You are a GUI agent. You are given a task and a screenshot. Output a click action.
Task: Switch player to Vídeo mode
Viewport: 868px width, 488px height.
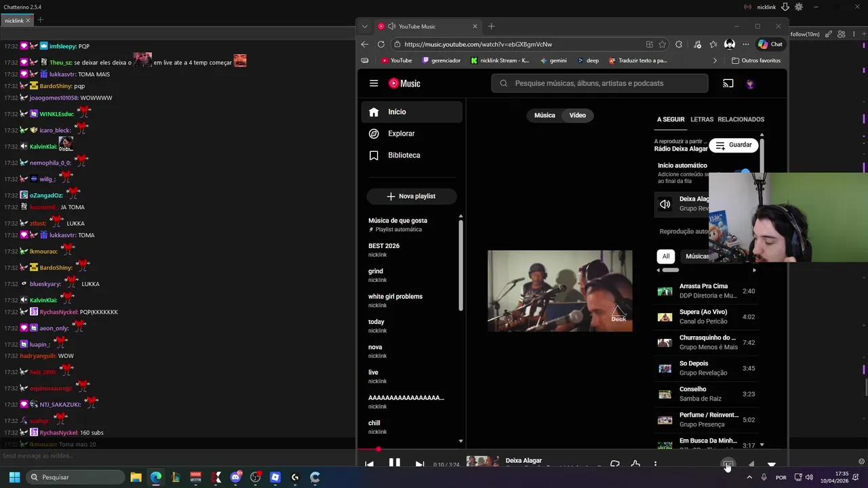(x=578, y=115)
